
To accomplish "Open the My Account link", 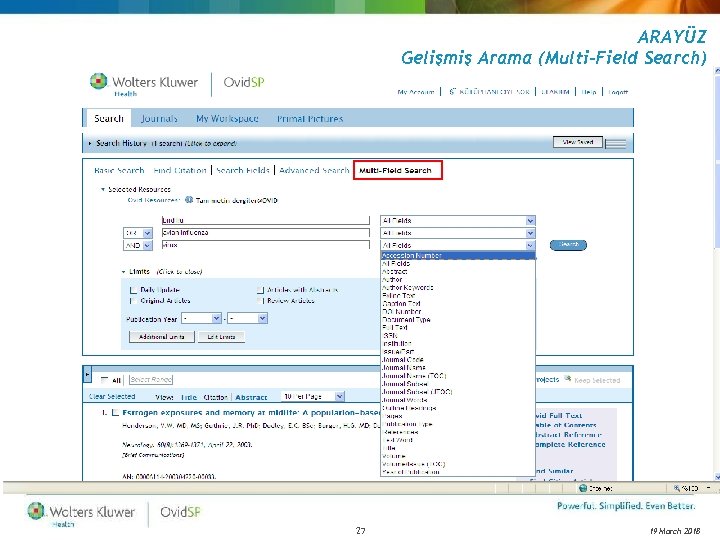I will click(x=416, y=92).
